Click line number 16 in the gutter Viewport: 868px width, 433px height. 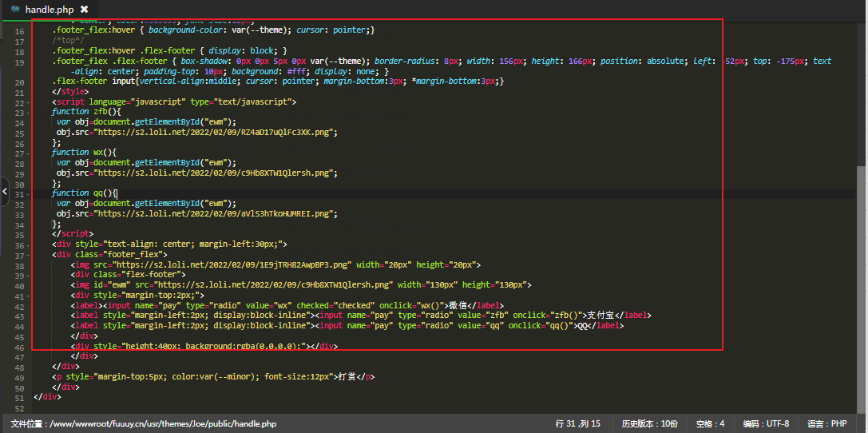pos(19,30)
